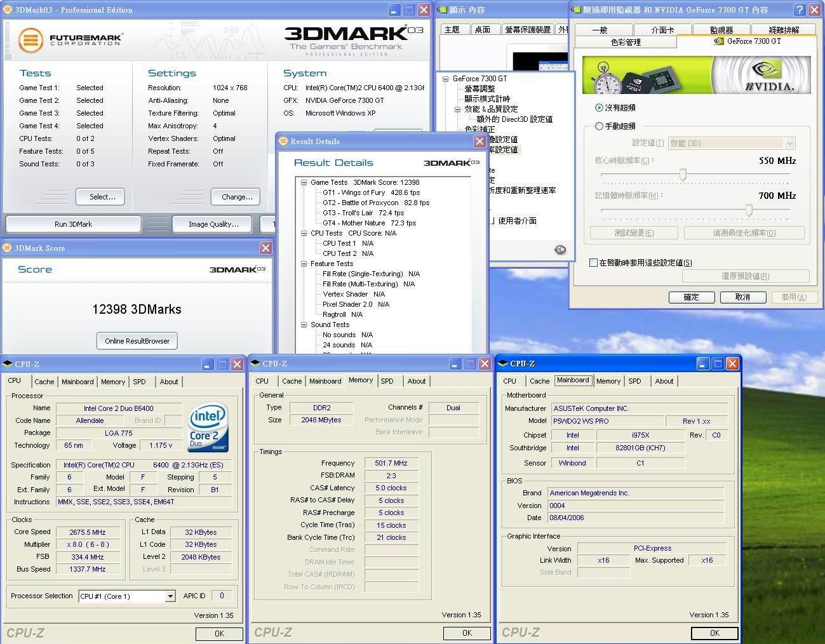Screen dimensions: 825x644
Task: Click the 偵測最佳化頻率 button
Action: [x=744, y=233]
